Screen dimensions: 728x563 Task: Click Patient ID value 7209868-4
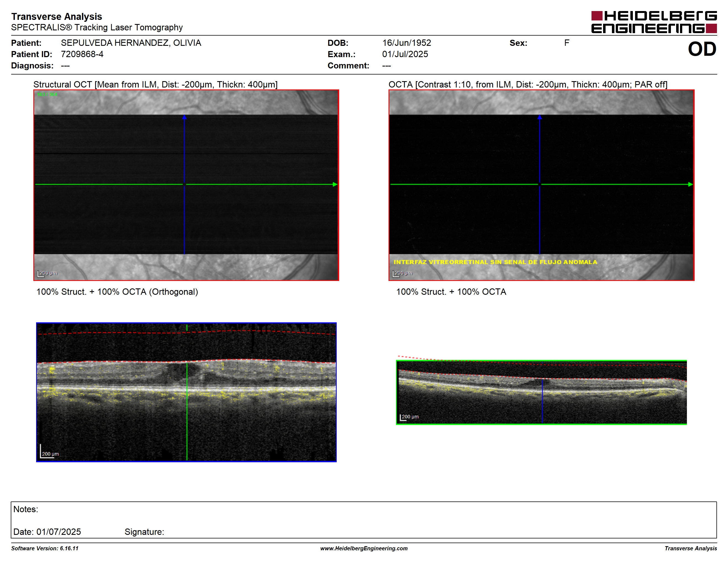point(82,54)
